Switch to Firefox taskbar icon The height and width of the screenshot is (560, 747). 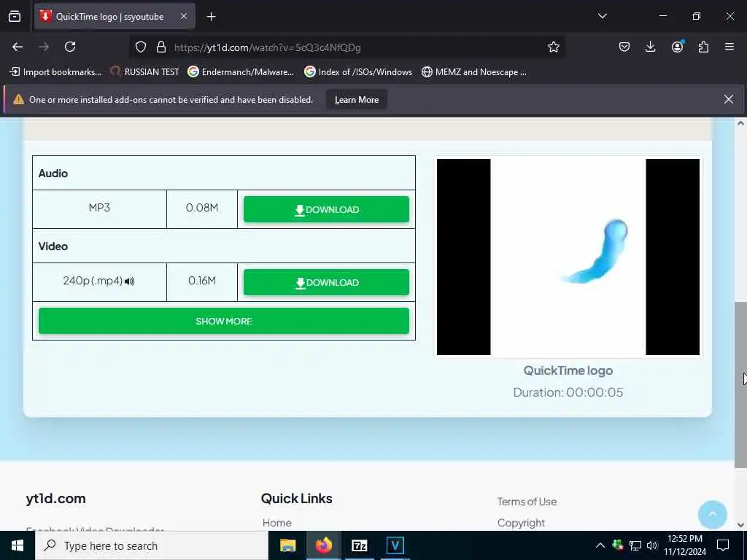click(x=323, y=545)
